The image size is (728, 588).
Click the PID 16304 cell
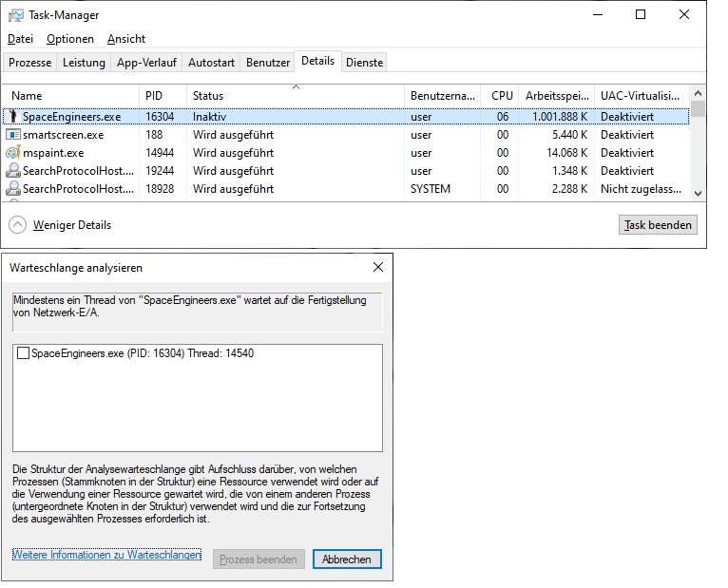click(x=160, y=117)
